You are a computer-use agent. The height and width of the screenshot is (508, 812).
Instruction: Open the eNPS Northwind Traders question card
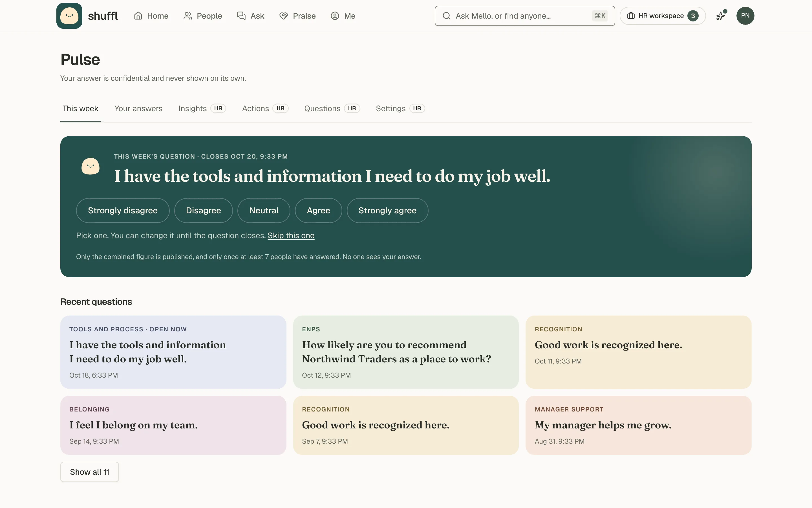point(406,352)
